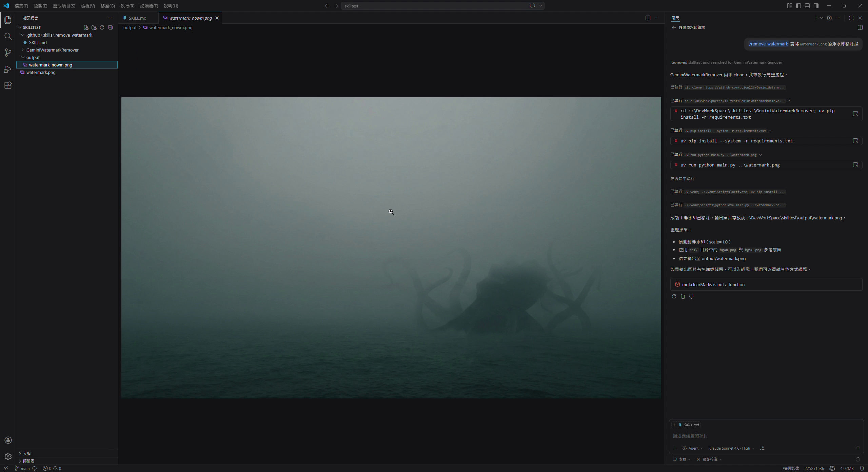Open the Source Control view

[8, 53]
